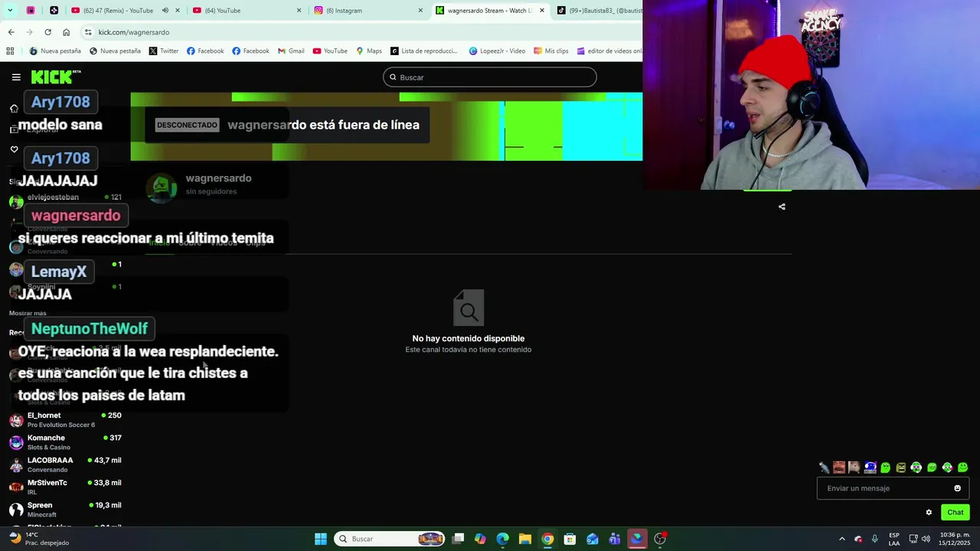Click the address bar showing kick.com/wagnersardo
Viewport: 980px width, 551px height.
[360, 32]
